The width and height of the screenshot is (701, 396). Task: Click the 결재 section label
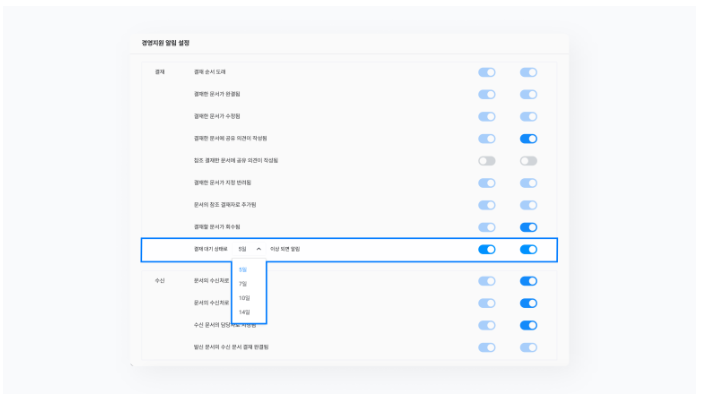coord(160,72)
